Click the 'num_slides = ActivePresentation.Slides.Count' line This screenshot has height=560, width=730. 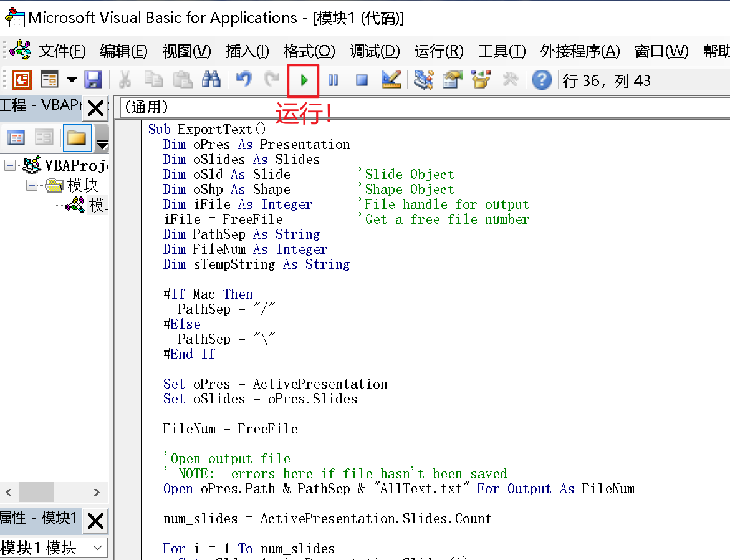pos(327,519)
